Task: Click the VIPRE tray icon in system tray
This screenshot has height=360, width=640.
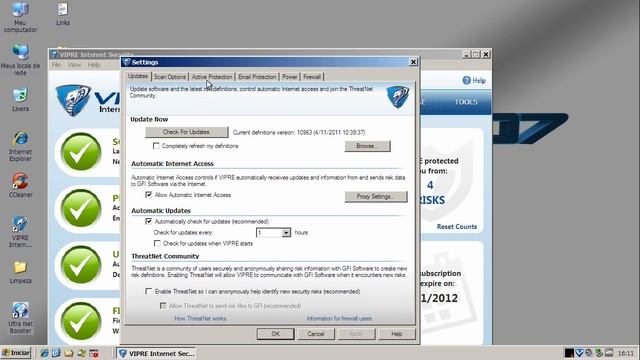Action: (x=579, y=353)
